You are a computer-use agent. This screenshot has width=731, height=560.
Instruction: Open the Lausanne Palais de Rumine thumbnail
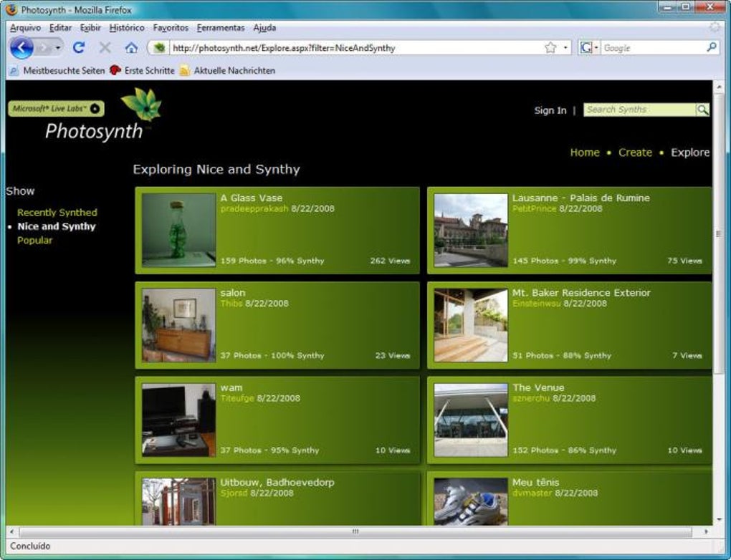tap(471, 230)
